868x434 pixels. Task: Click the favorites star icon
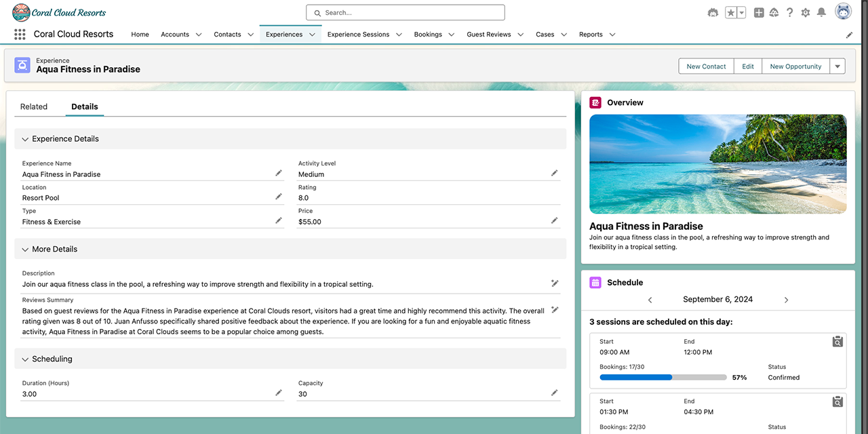tap(731, 13)
